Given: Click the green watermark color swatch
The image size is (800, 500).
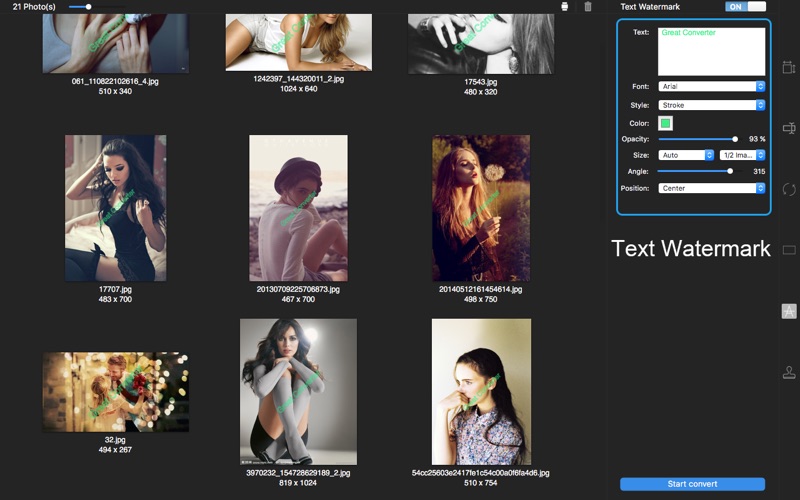Looking at the screenshot, I should pos(665,123).
